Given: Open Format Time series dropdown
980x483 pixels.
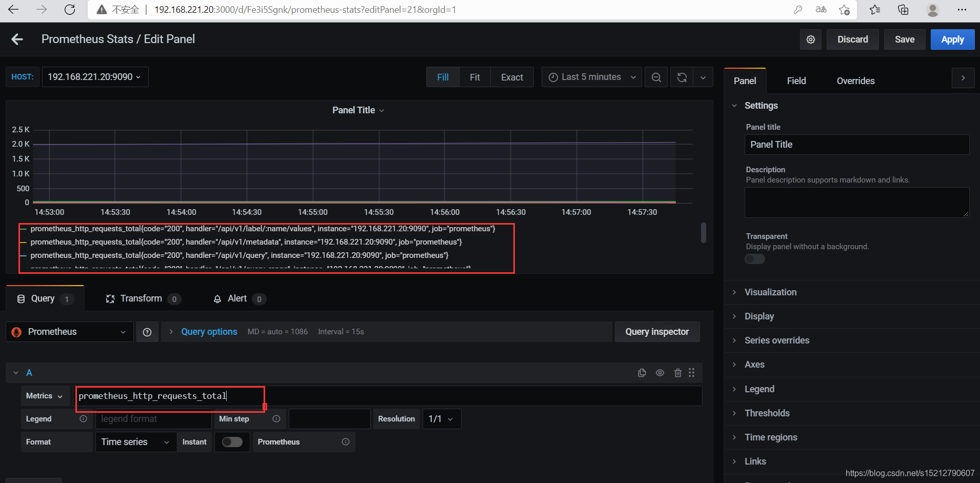Looking at the screenshot, I should 136,442.
